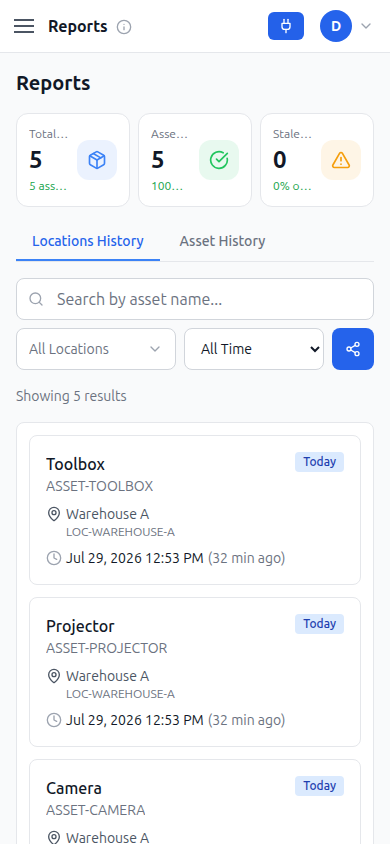Click LOC-WAREHOUSE-A under Toolbox
390x844 pixels.
(x=120, y=532)
